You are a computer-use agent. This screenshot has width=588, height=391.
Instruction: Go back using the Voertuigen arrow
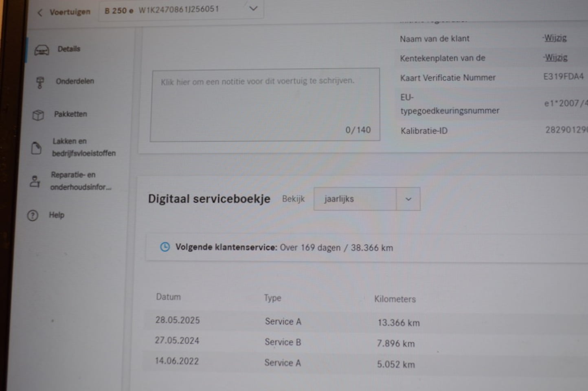click(40, 13)
